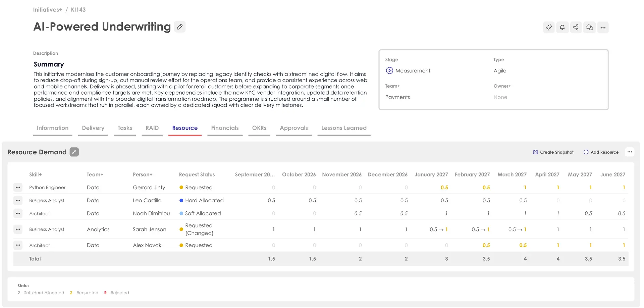Click the Add Resource label
644x308 pixels.
click(604, 152)
